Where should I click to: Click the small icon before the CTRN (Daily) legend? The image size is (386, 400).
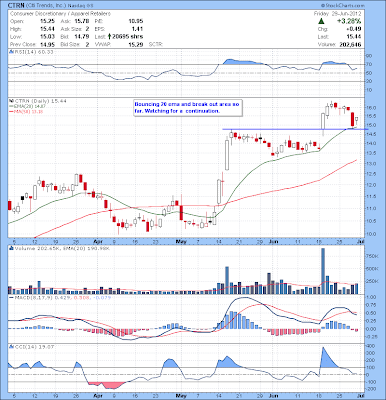point(11,101)
